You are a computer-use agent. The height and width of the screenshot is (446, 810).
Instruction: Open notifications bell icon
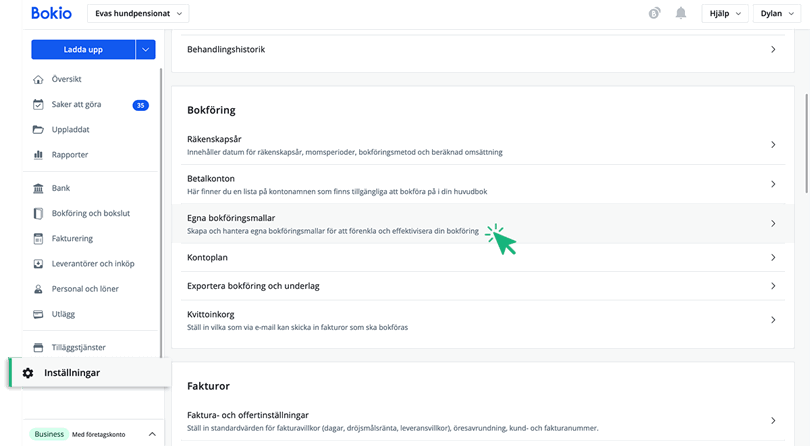point(681,13)
